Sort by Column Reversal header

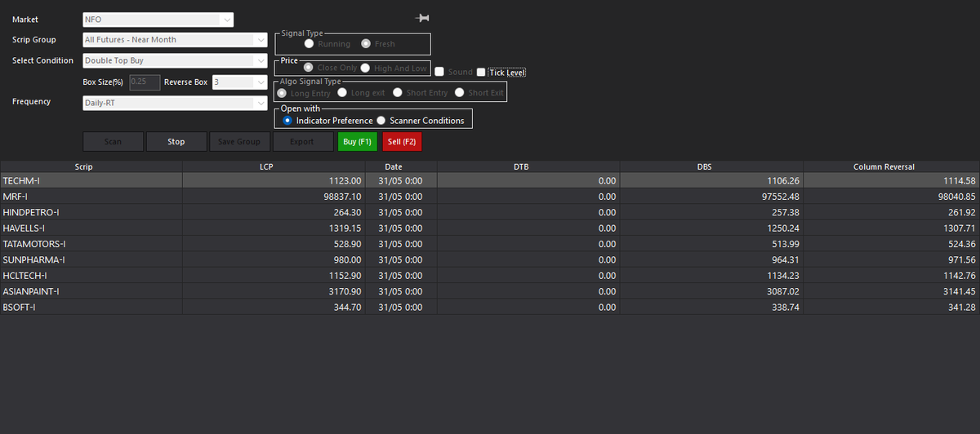[x=889, y=166]
